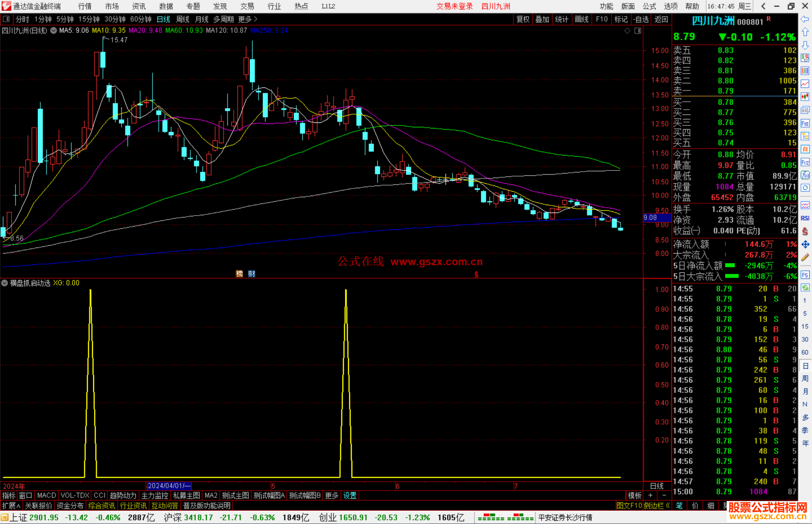The image size is (812, 524).
Task: Click the four-way move arrows icon
Action: pos(805,245)
